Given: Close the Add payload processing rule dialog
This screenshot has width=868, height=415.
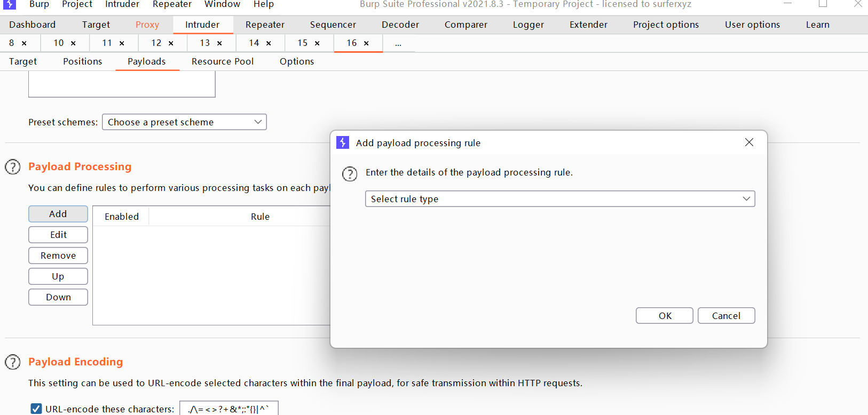Looking at the screenshot, I should [749, 142].
